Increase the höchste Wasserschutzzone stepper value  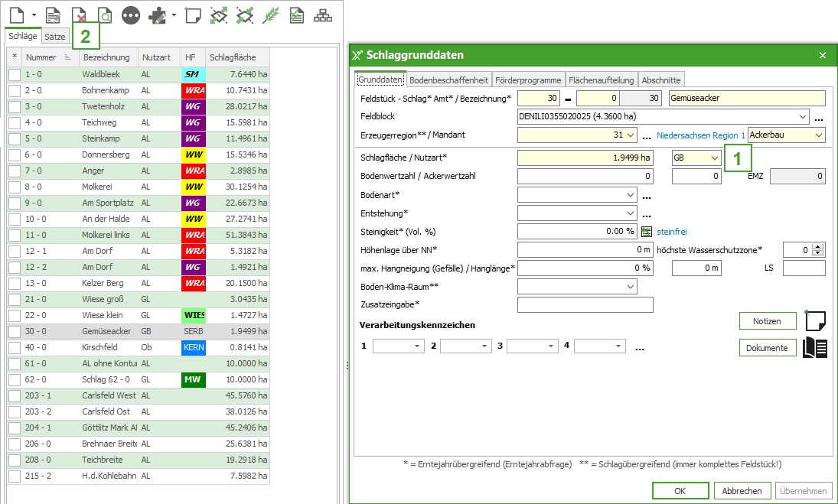819,246
